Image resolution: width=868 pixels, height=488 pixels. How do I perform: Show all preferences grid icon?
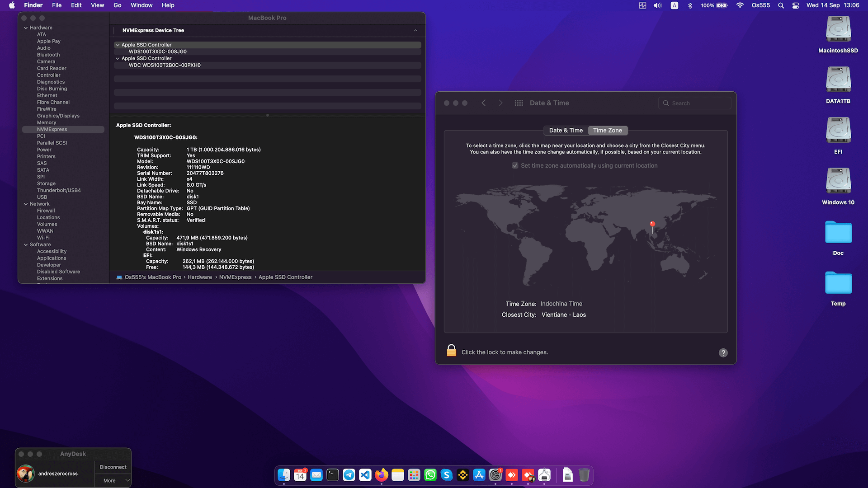[519, 103]
